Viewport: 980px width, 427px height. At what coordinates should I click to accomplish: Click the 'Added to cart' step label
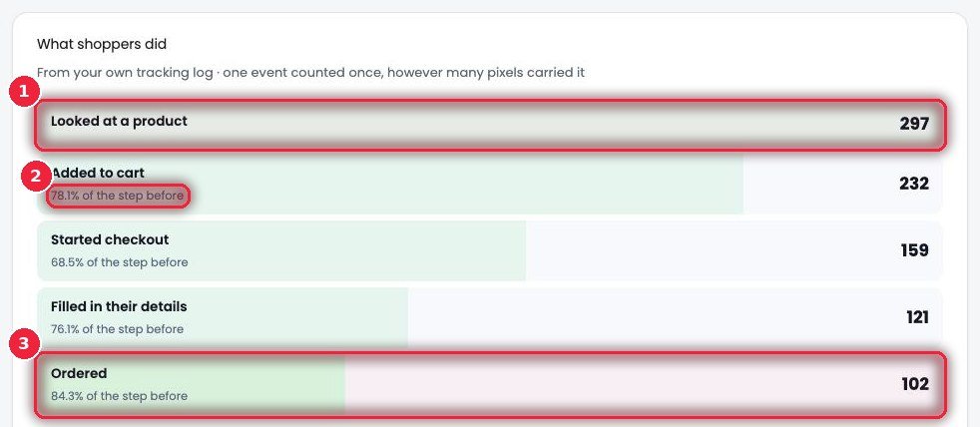[x=98, y=173]
